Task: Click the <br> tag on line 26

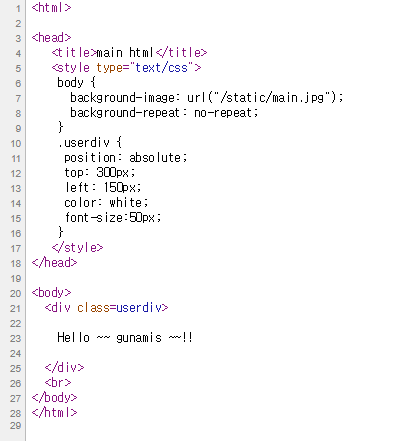Action: tap(58, 382)
